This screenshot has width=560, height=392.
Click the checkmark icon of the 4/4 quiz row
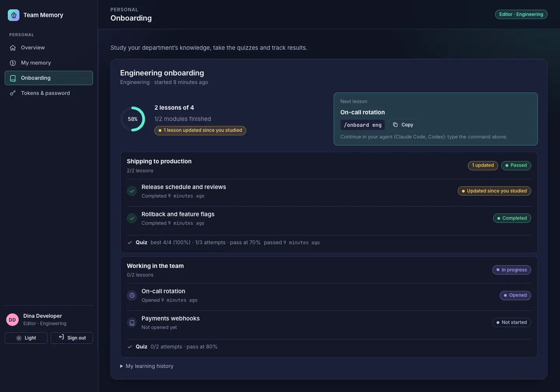click(x=129, y=243)
